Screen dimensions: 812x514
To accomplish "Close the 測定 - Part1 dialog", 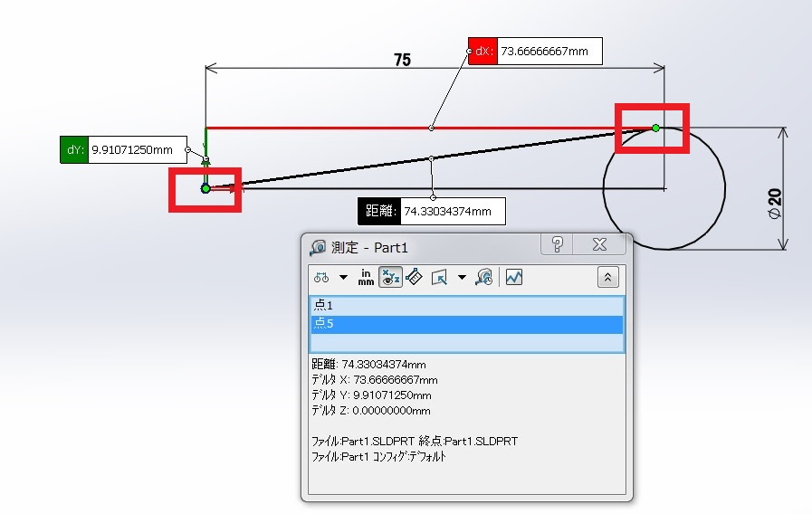I will (599, 243).
